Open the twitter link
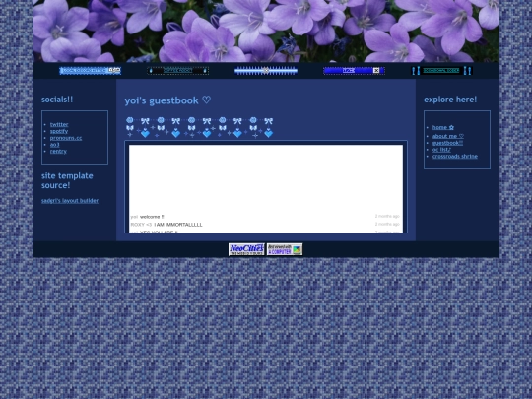The width and height of the screenshot is (532, 399). point(59,124)
